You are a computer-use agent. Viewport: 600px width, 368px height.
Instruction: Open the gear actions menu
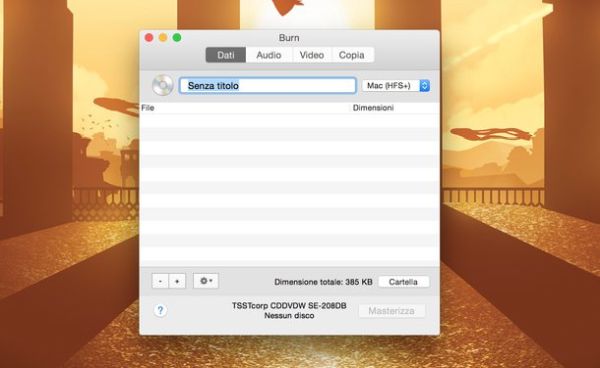tap(206, 281)
